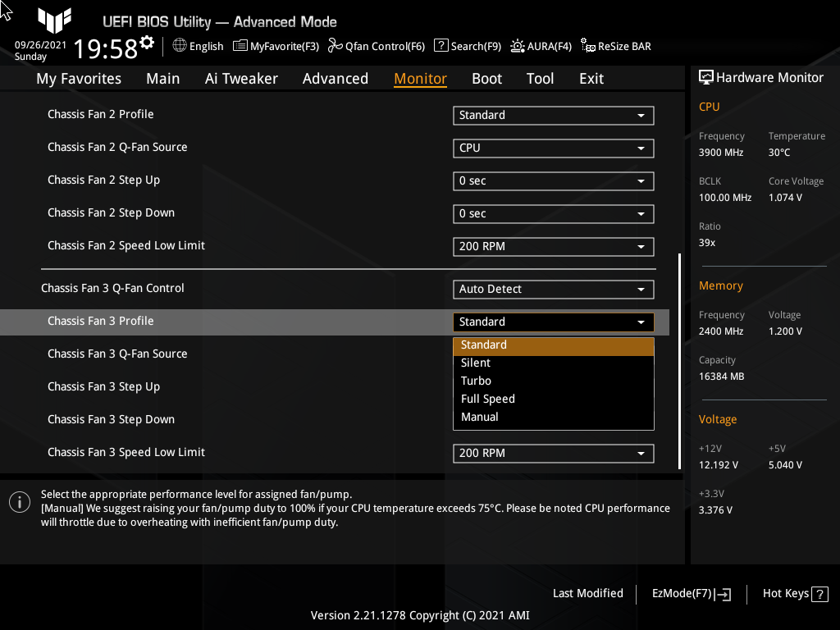The height and width of the screenshot is (630, 840).
Task: Open the Exit tab
Action: [591, 79]
